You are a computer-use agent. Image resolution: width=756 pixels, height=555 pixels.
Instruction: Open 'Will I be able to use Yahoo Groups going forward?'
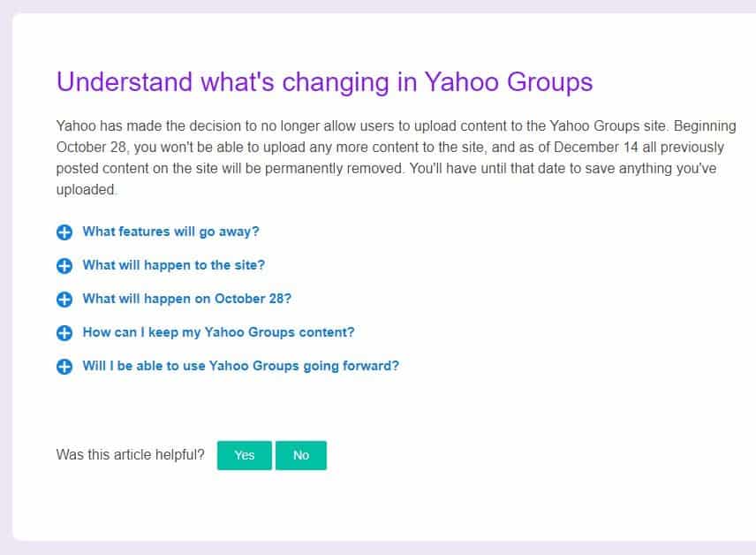240,366
